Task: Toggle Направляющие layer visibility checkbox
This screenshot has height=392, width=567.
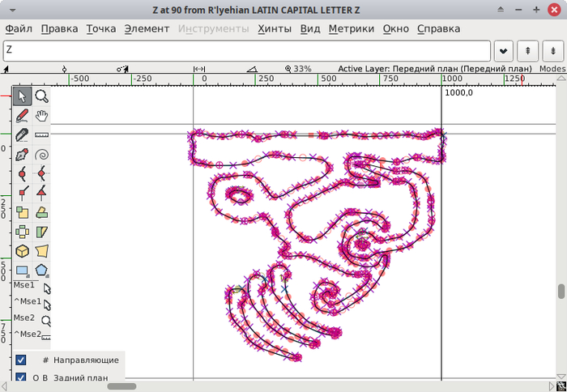Action: click(21, 360)
